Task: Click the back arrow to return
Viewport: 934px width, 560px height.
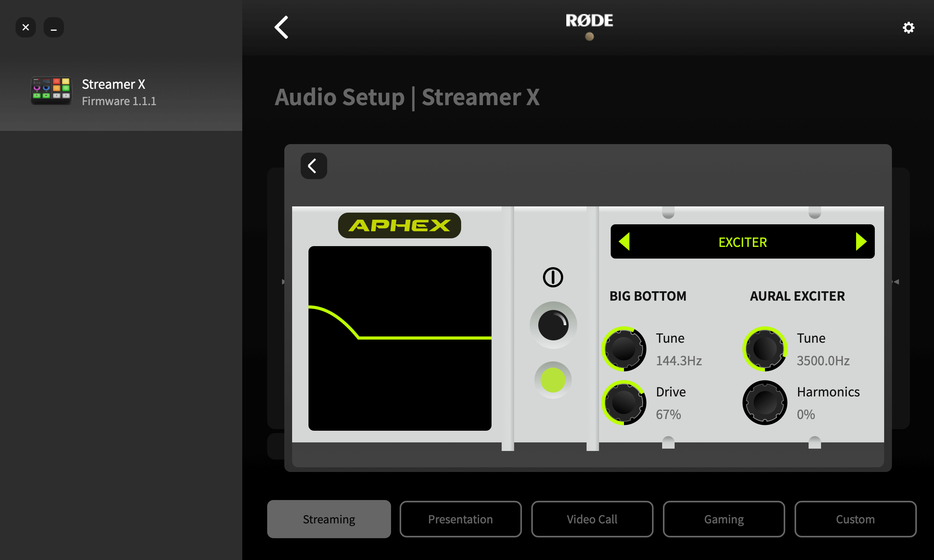Action: pyautogui.click(x=282, y=27)
